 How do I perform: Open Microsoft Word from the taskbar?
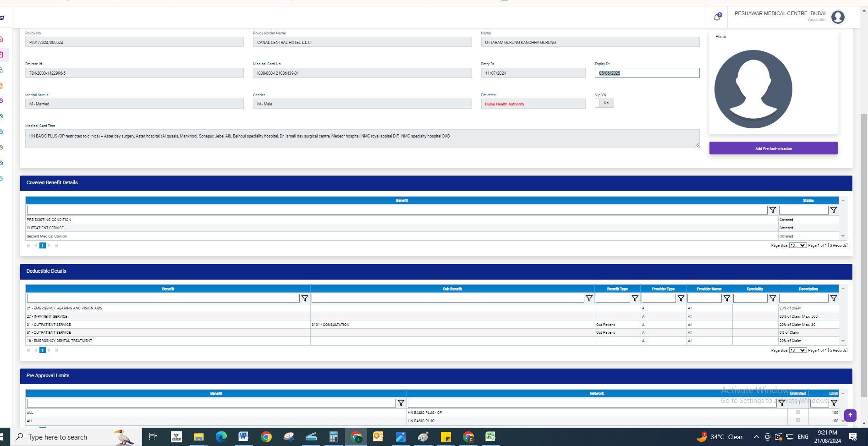click(x=243, y=437)
